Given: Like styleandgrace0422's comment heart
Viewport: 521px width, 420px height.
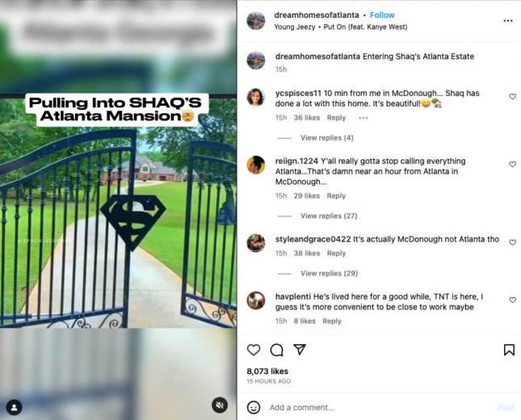Looking at the screenshot, I should tap(512, 242).
